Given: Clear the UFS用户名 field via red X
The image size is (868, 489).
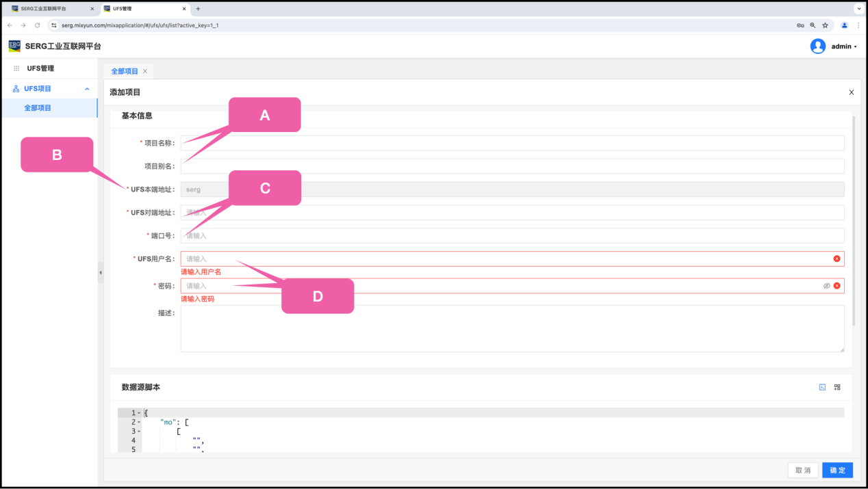Looking at the screenshot, I should click(x=837, y=259).
